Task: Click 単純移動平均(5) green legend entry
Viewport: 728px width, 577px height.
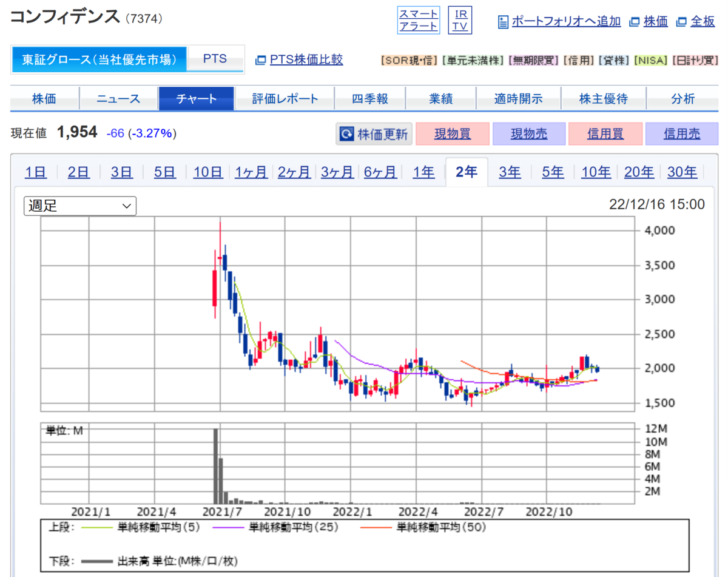Action: pos(140,527)
